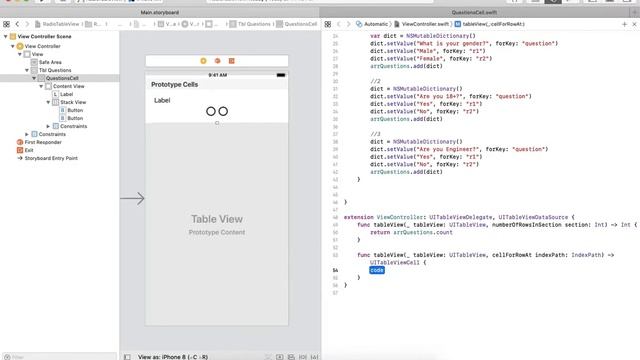
Task: Collapse the QuestionsCell node
Action: point(34,78)
